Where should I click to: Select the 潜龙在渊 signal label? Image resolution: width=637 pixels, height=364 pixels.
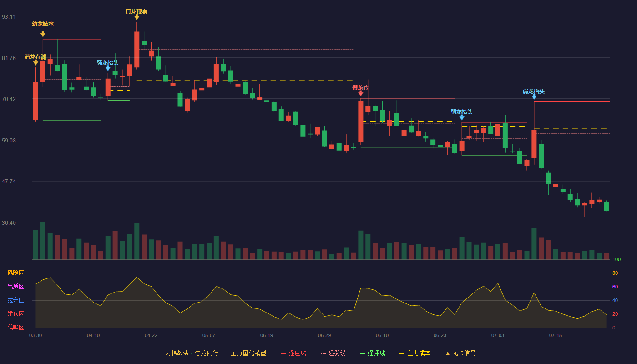pyautogui.click(x=35, y=57)
